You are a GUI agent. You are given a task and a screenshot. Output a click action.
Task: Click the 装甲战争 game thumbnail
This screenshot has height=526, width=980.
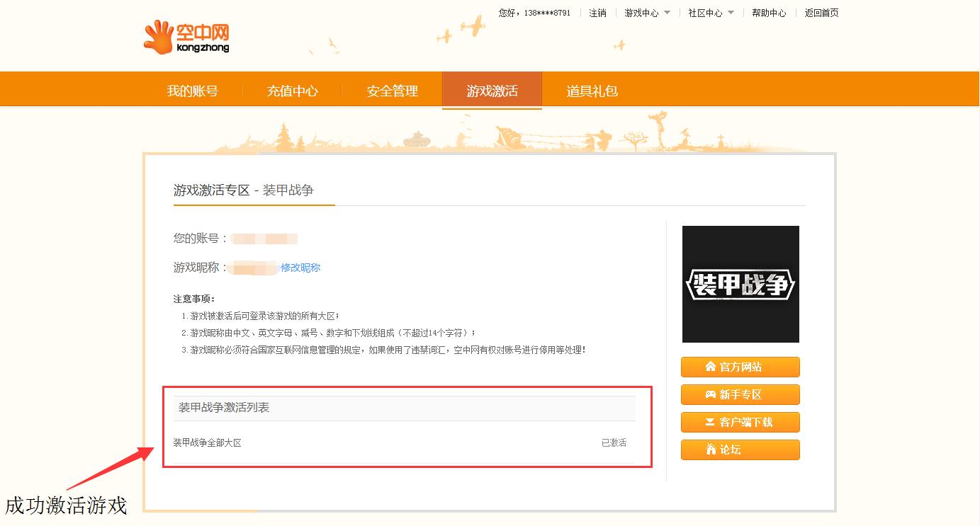click(x=740, y=284)
